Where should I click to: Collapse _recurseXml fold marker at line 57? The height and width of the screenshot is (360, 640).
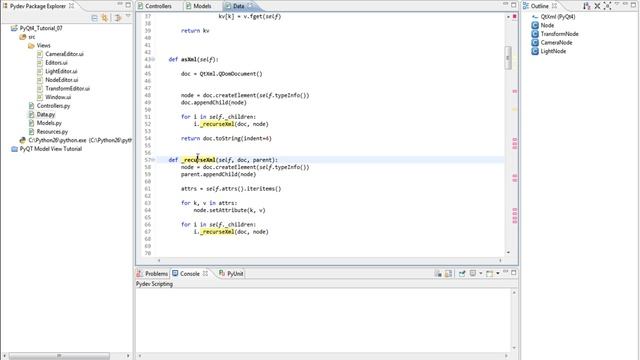(x=153, y=160)
